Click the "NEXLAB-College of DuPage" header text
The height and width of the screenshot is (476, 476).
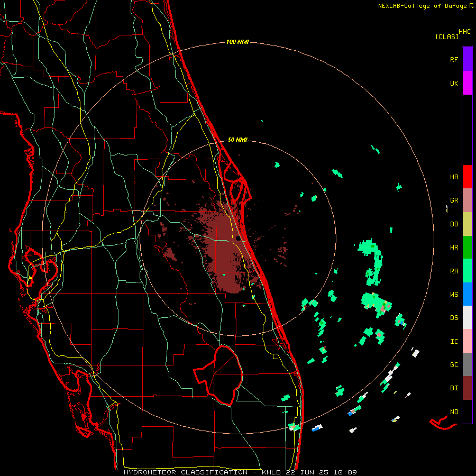422,6
